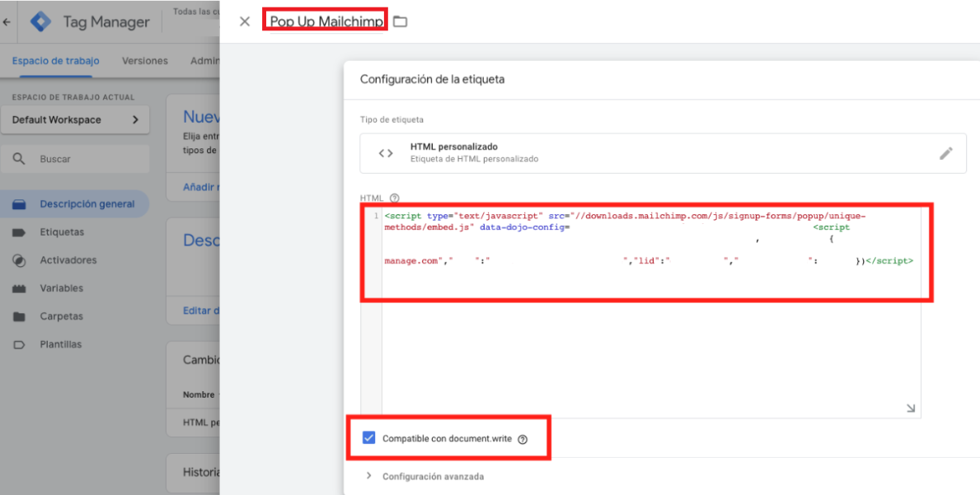
Task: Click the ESPACIO DE TRABAJO ACTUAL label
Action: 73,97
